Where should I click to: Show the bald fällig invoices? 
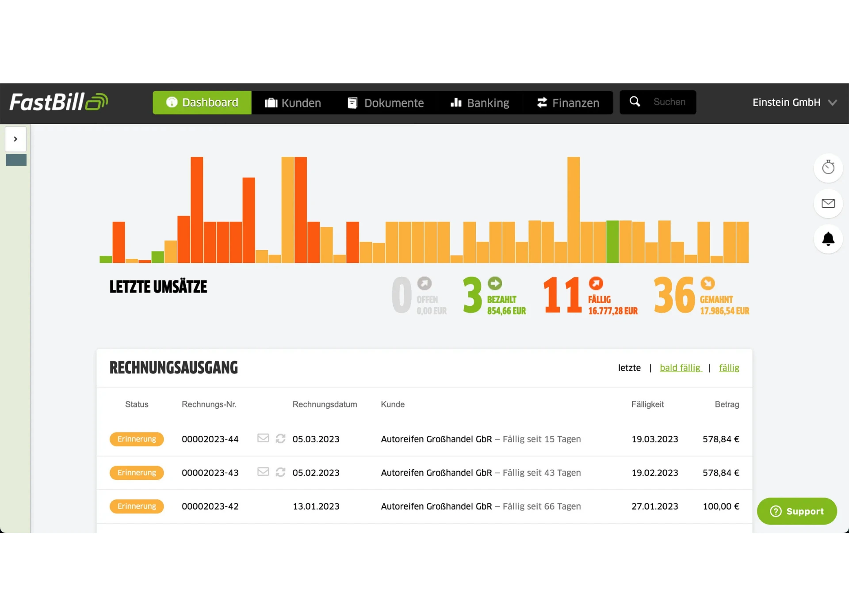(x=680, y=368)
